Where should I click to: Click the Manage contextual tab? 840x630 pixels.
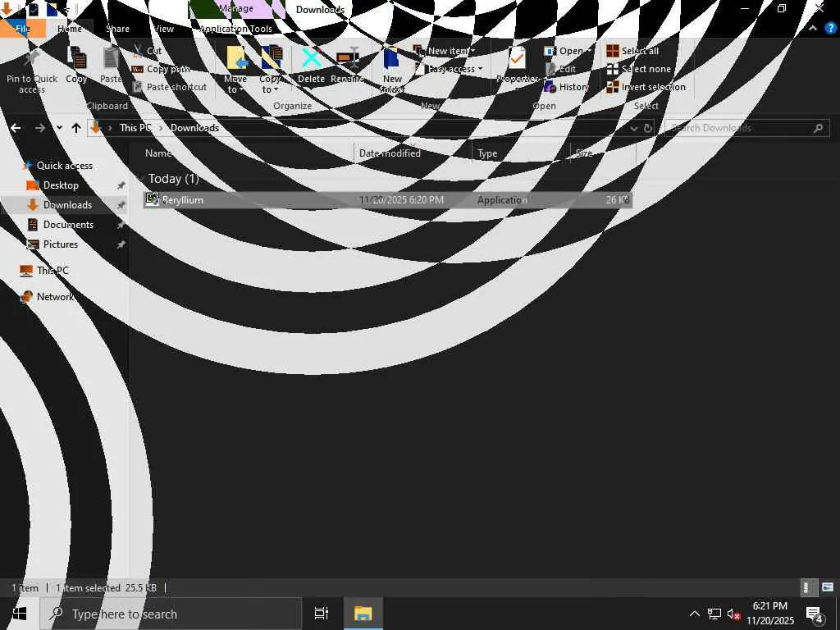pos(235,8)
